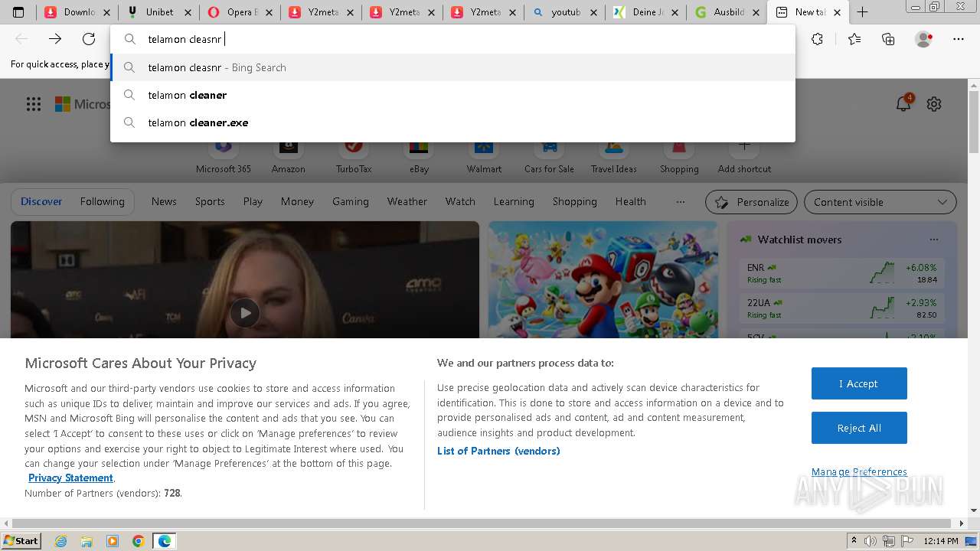Open page settings gear icon
This screenshot has height=551, width=980.
tap(934, 104)
